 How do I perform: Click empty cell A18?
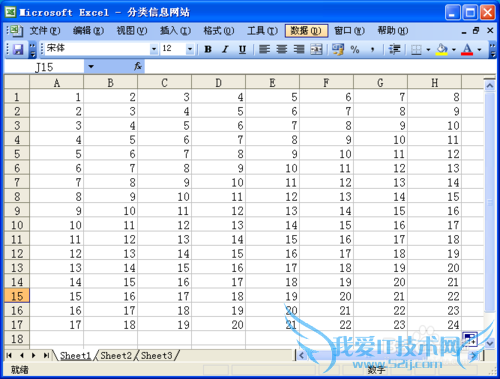click(57, 339)
